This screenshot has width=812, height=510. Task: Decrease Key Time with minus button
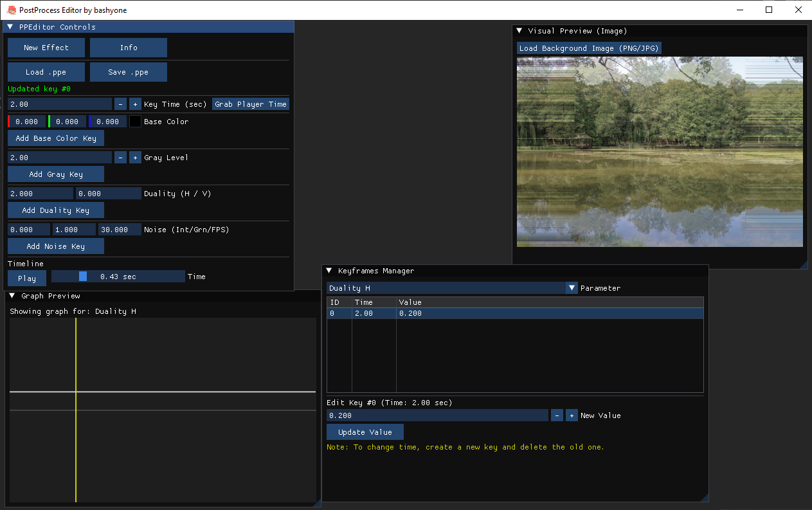pos(120,104)
